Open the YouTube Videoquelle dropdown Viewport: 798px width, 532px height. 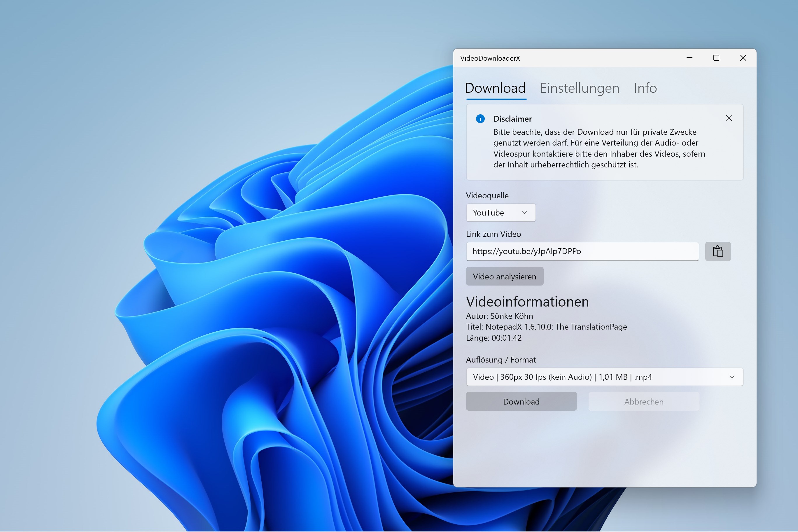tap(501, 213)
